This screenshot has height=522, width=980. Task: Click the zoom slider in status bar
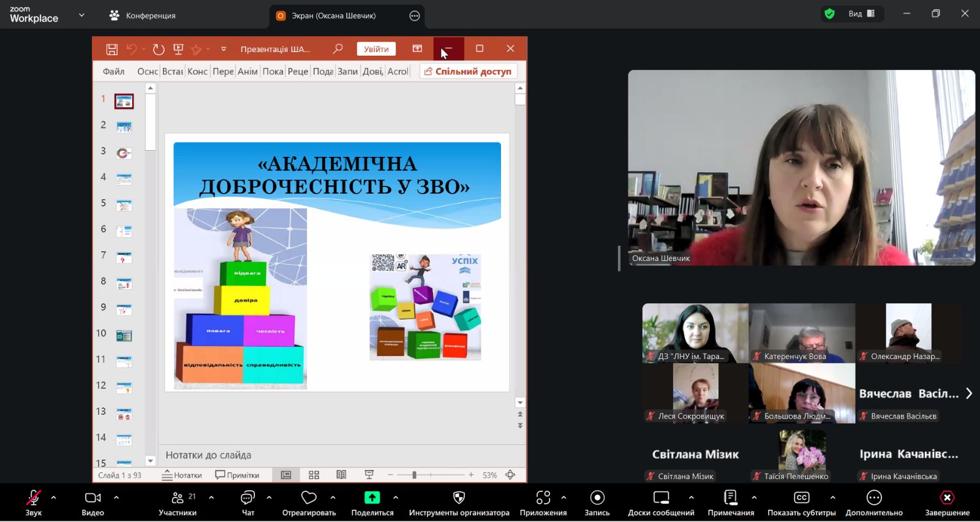[x=415, y=475]
